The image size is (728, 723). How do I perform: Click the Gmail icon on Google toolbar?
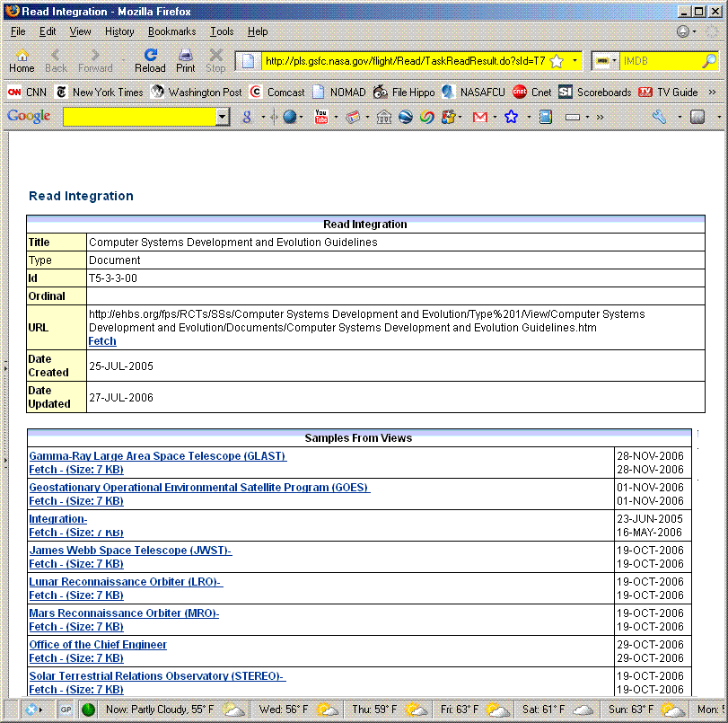[x=480, y=117]
